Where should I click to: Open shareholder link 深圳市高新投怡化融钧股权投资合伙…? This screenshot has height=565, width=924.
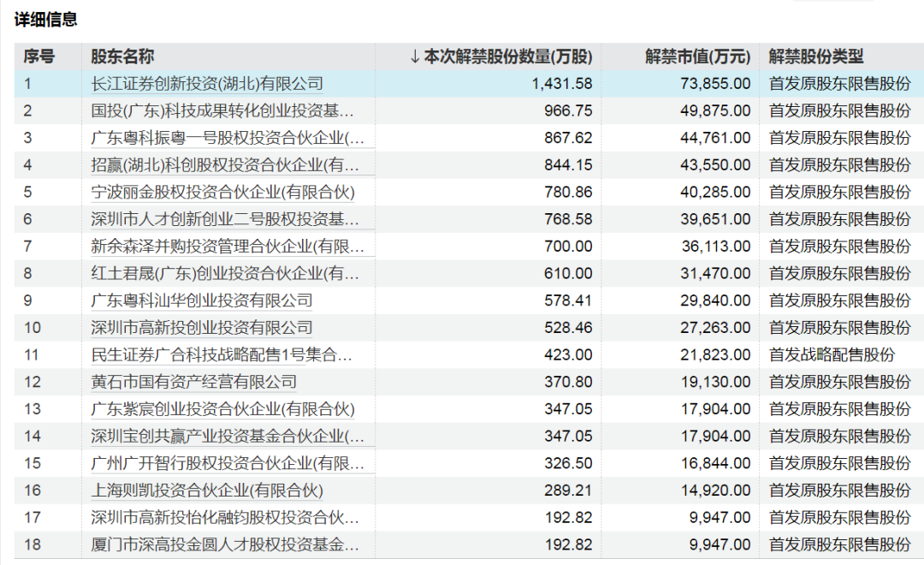pyautogui.click(x=224, y=518)
